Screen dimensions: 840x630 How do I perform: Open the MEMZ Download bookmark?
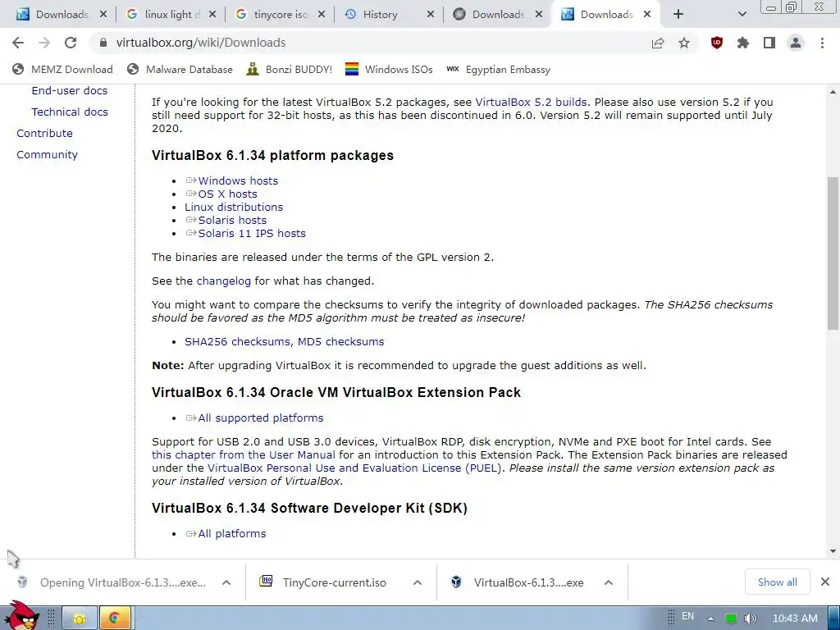coord(62,70)
